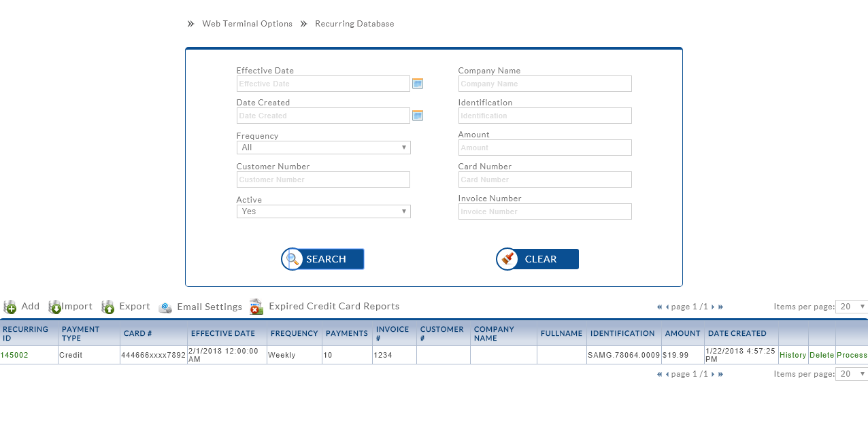Screen dimensions: 868x427
Task: Open Email Settings from the toolbar
Action: (x=201, y=307)
